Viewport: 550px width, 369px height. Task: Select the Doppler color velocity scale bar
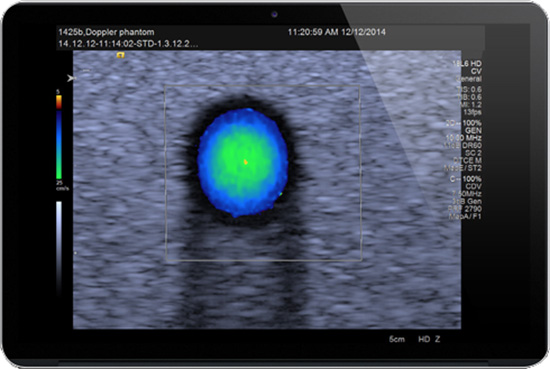(x=59, y=137)
